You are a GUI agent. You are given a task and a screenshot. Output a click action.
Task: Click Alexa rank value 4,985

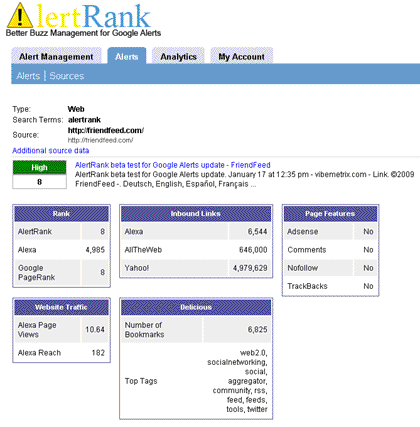pyautogui.click(x=95, y=250)
